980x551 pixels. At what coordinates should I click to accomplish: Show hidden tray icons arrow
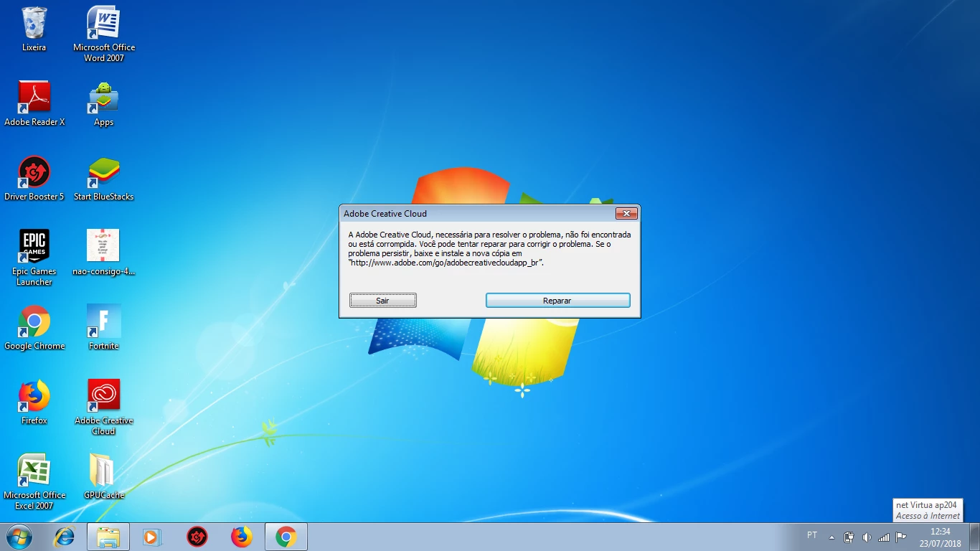(x=831, y=537)
